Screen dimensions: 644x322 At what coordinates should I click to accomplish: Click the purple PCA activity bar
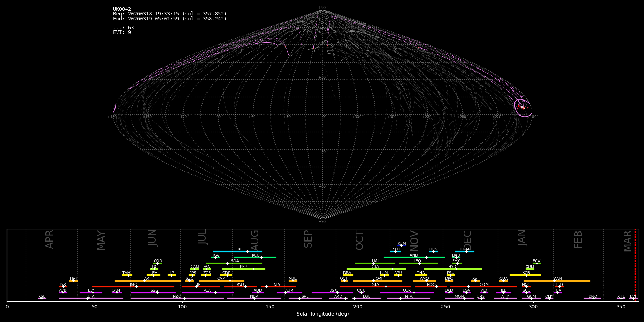pyautogui.click(x=208, y=293)
